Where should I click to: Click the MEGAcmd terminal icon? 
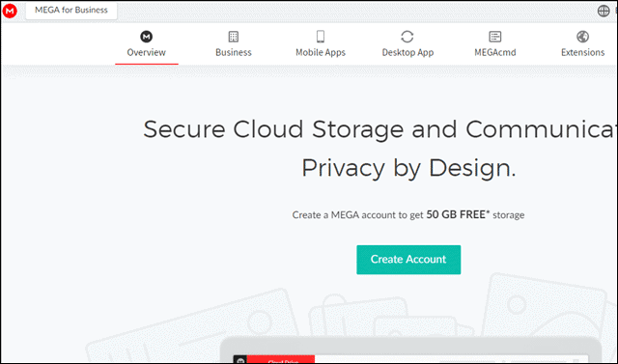tap(495, 37)
